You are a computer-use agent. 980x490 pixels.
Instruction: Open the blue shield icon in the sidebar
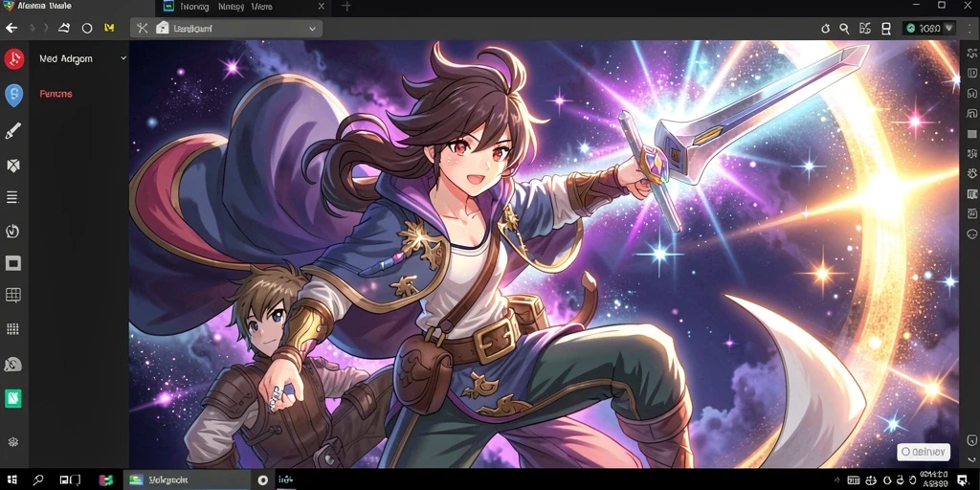[13, 96]
